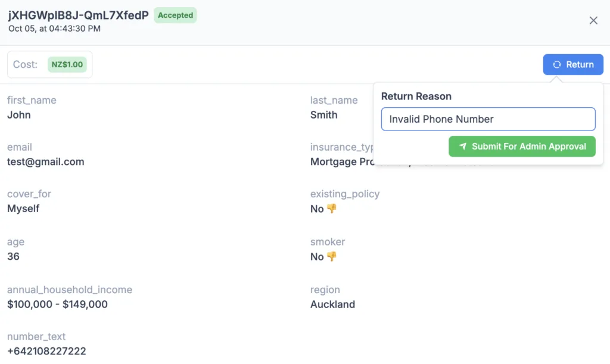The width and height of the screenshot is (610, 364).
Task: Click the cover_for value Myself
Action: pyautogui.click(x=23, y=209)
